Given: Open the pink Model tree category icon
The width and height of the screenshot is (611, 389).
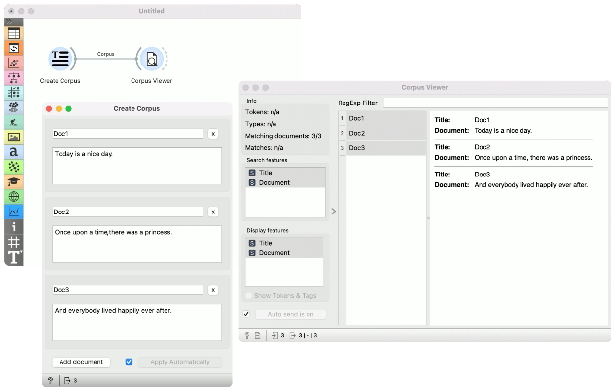Looking at the screenshot, I should coord(14,78).
